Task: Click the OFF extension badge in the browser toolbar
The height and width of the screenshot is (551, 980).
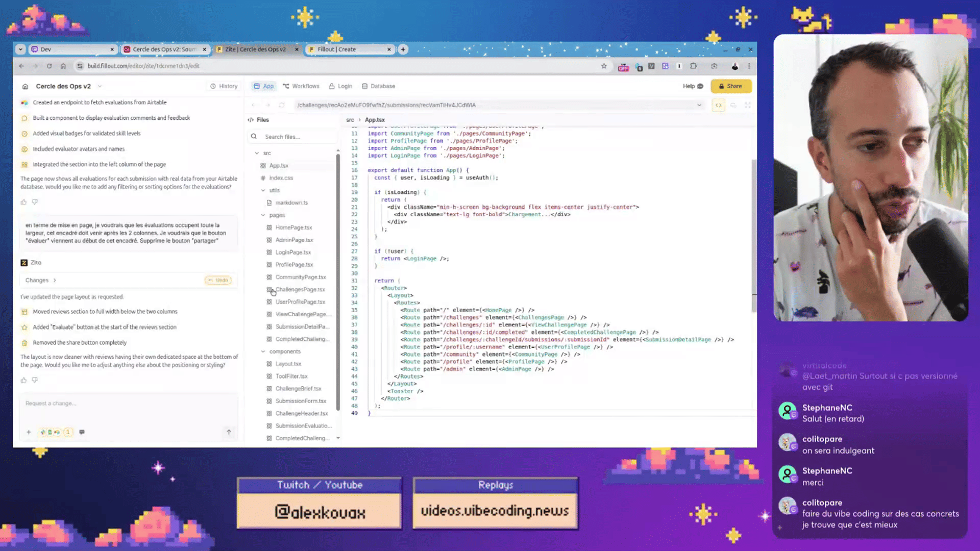Action: (x=623, y=66)
